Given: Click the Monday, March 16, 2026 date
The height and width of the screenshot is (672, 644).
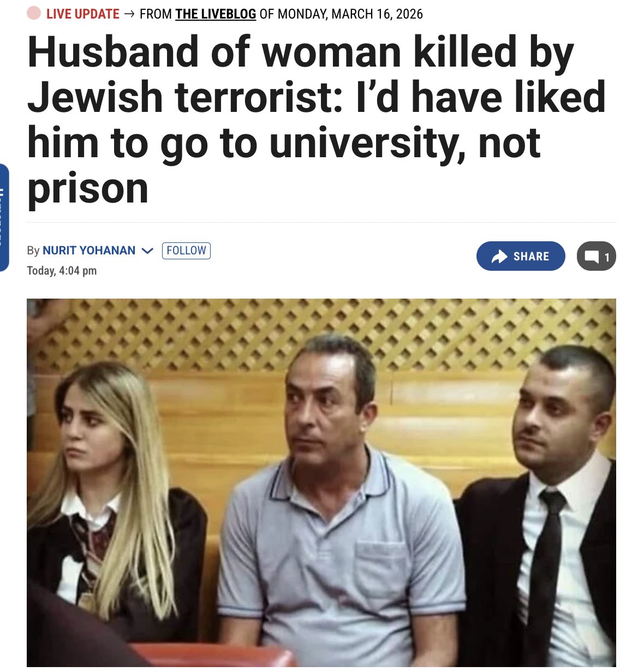Looking at the screenshot, I should click(x=350, y=14).
